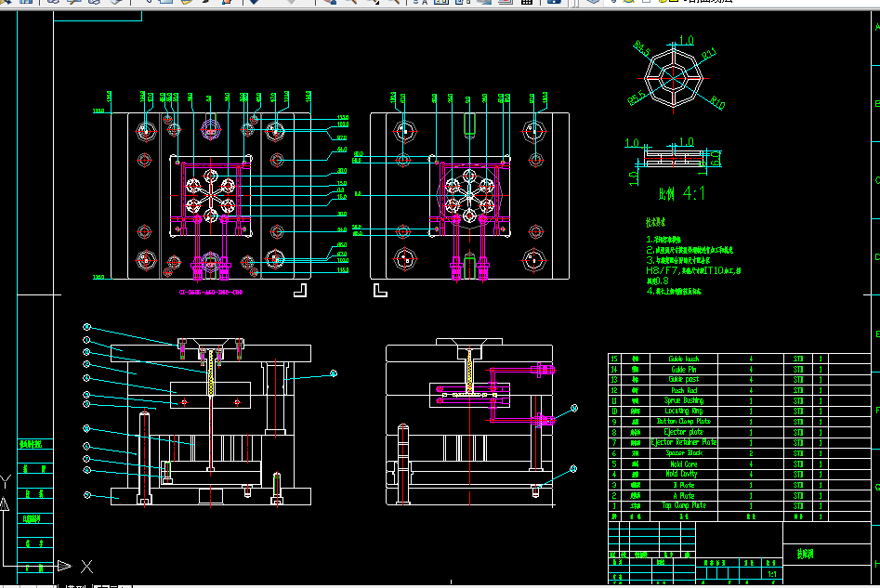Click the '6.0' height dimension on side detail
Viewport: 880px width, 588px height.
pyautogui.click(x=715, y=159)
